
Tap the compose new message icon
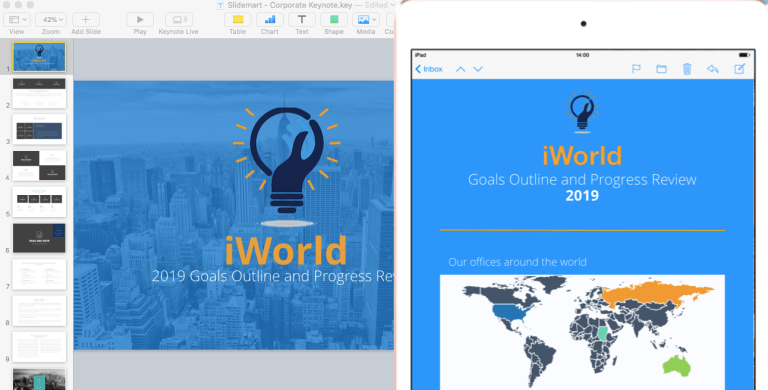tap(740, 69)
